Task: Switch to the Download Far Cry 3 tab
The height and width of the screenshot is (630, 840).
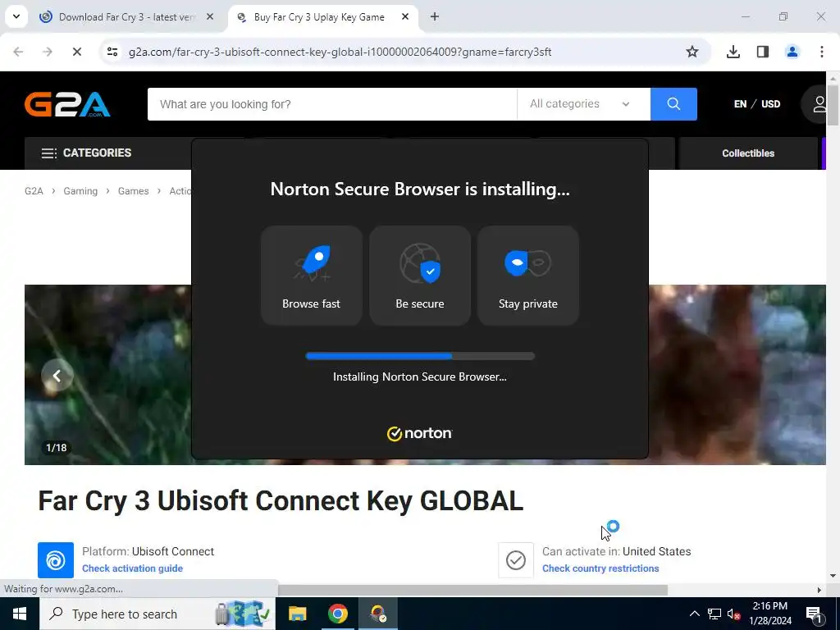Action: (x=127, y=17)
